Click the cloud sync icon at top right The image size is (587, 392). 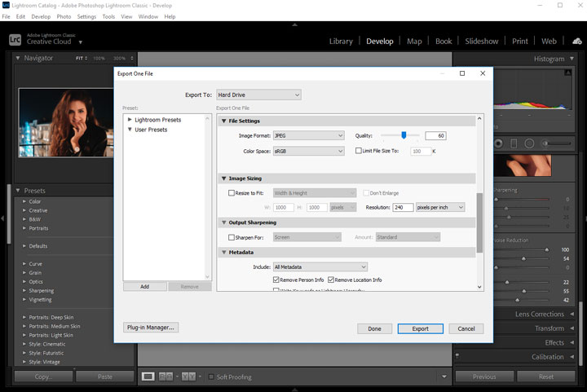[576, 40]
